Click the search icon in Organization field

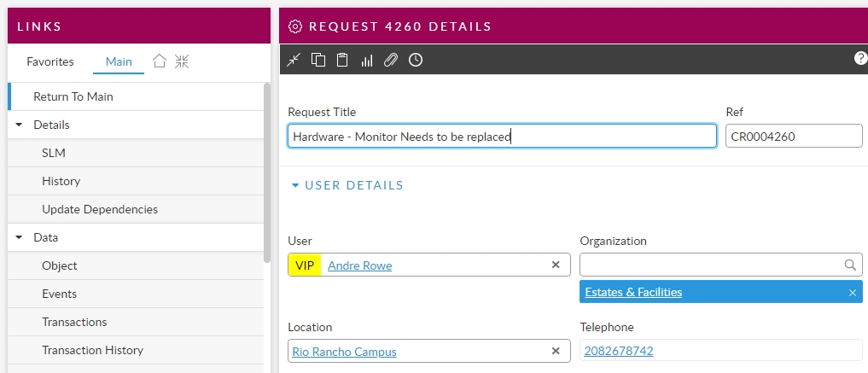(850, 265)
